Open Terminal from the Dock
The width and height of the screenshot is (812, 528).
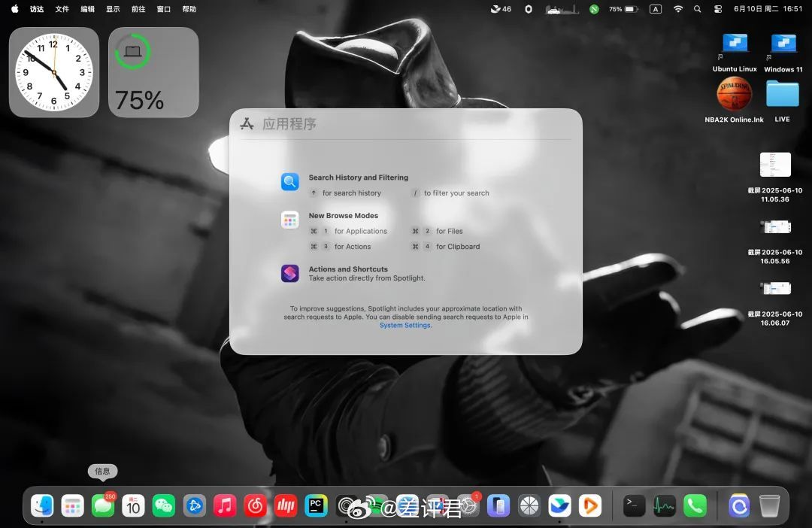(634, 505)
